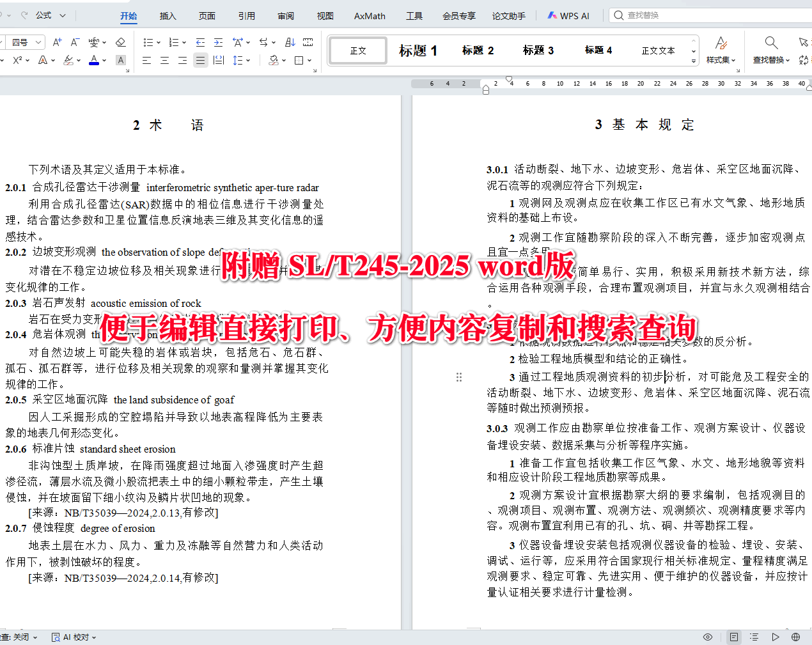Select the font color icon
Screen dimensions: 812x645
click(x=93, y=60)
